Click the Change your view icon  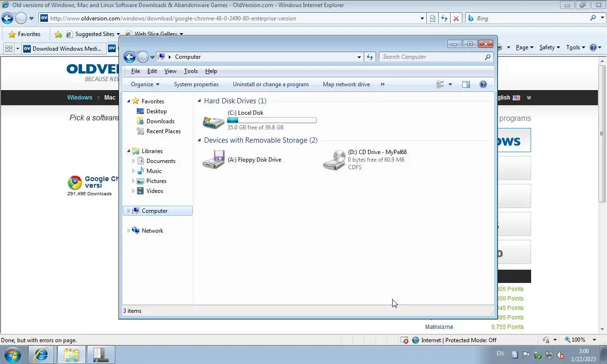(440, 84)
